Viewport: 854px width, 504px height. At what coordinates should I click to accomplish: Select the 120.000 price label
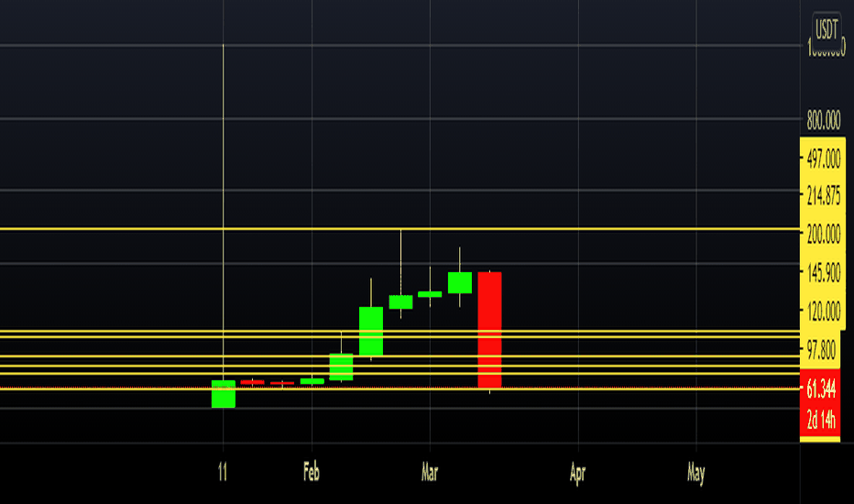click(824, 312)
